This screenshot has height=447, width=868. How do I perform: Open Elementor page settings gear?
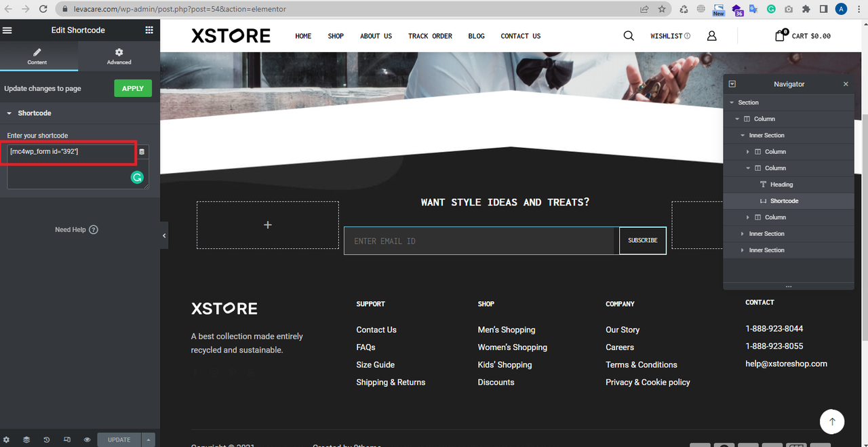pyautogui.click(x=6, y=440)
